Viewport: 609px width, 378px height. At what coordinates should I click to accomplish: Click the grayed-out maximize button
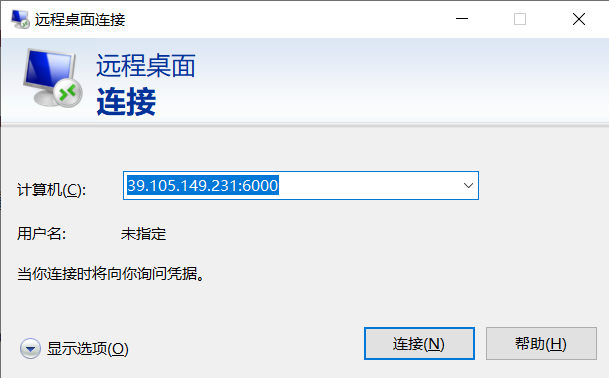point(520,19)
